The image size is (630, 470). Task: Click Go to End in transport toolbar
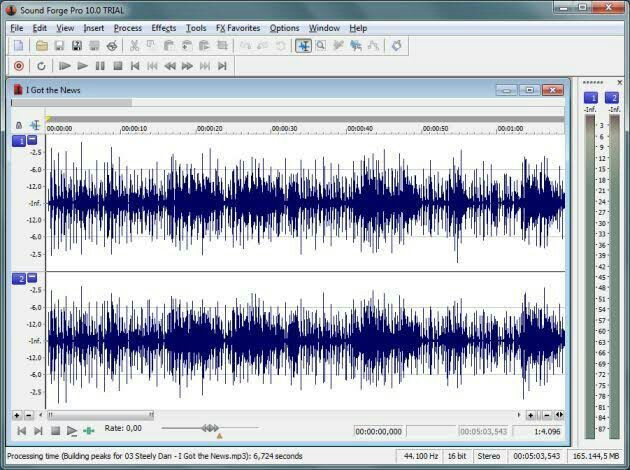tap(222, 66)
